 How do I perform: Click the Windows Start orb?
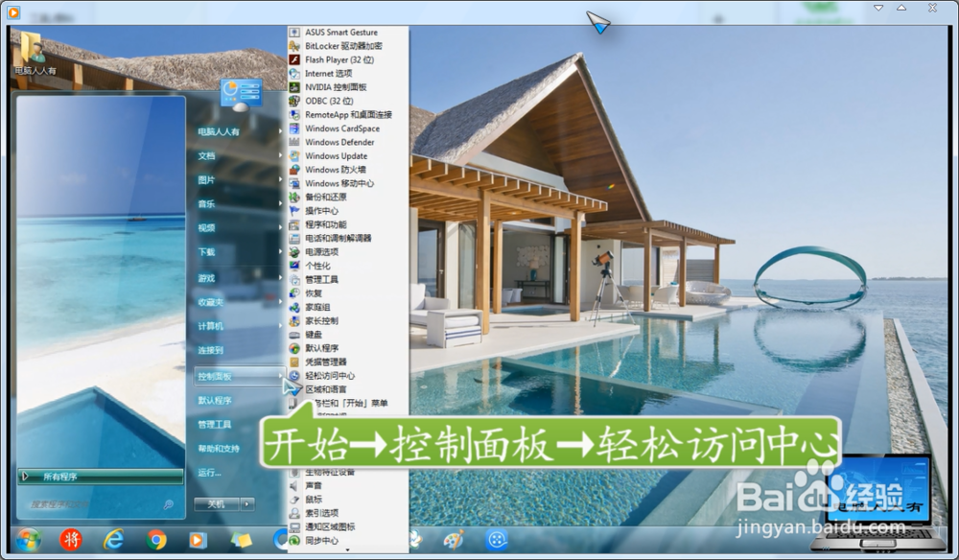pos(28,540)
